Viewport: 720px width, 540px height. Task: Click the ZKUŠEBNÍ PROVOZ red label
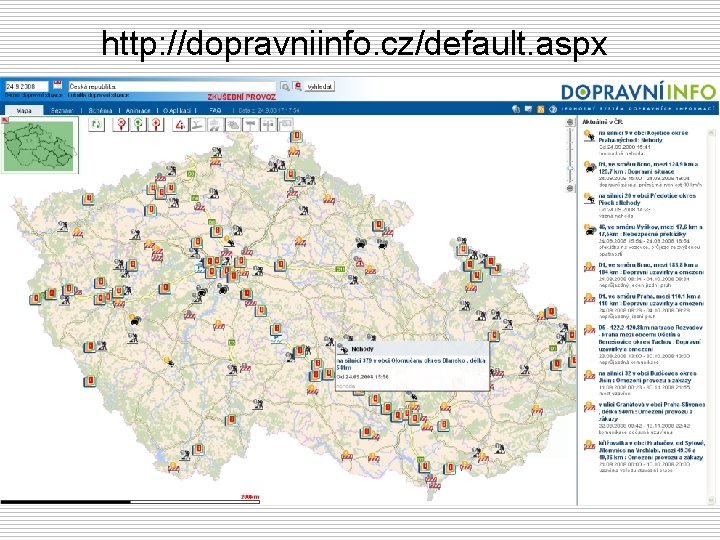point(242,97)
